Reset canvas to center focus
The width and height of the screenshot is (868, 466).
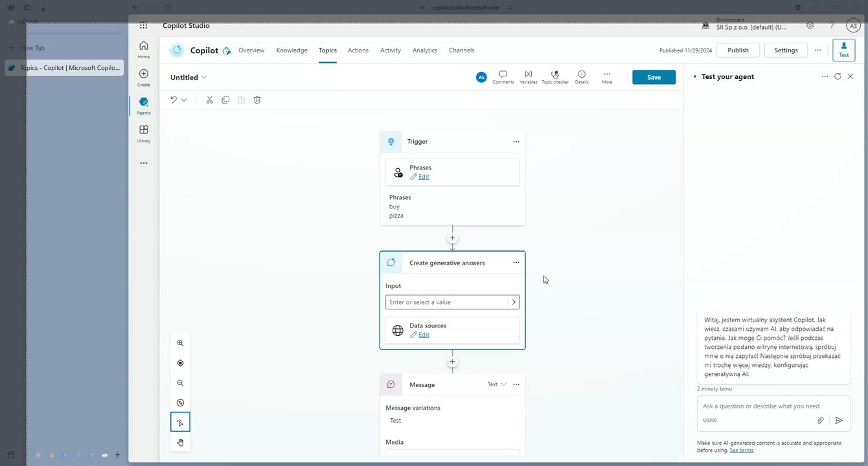pos(180,363)
